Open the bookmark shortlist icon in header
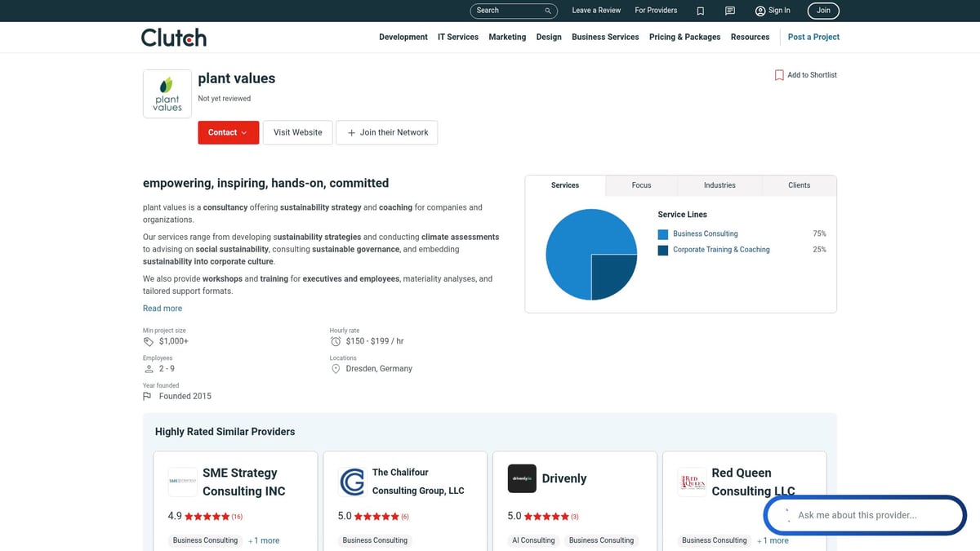Image resolution: width=980 pixels, height=551 pixels. 700,11
